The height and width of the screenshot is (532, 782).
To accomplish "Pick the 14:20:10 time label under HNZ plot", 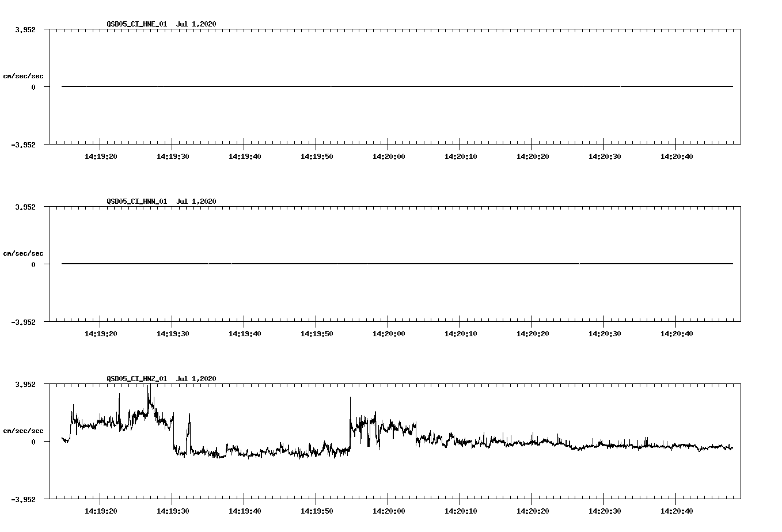I will coord(461,511).
